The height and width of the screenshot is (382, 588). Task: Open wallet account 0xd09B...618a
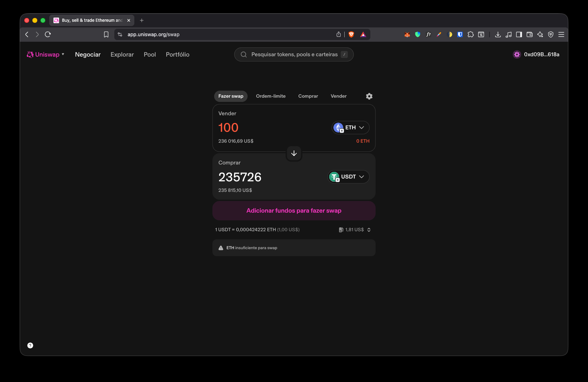(x=536, y=54)
